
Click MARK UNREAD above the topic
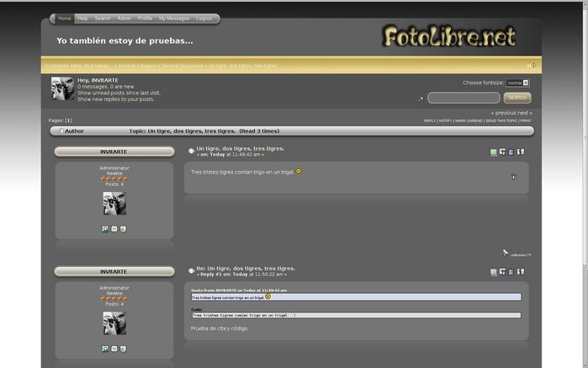tap(469, 121)
